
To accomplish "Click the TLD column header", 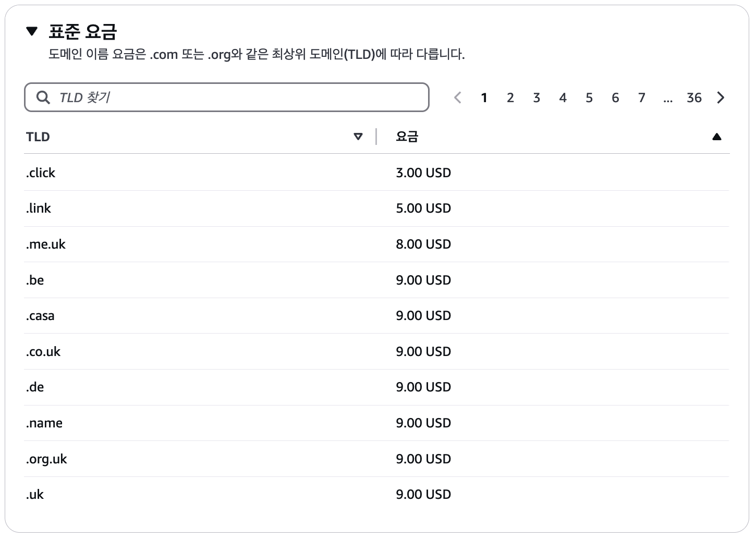I will coord(38,137).
